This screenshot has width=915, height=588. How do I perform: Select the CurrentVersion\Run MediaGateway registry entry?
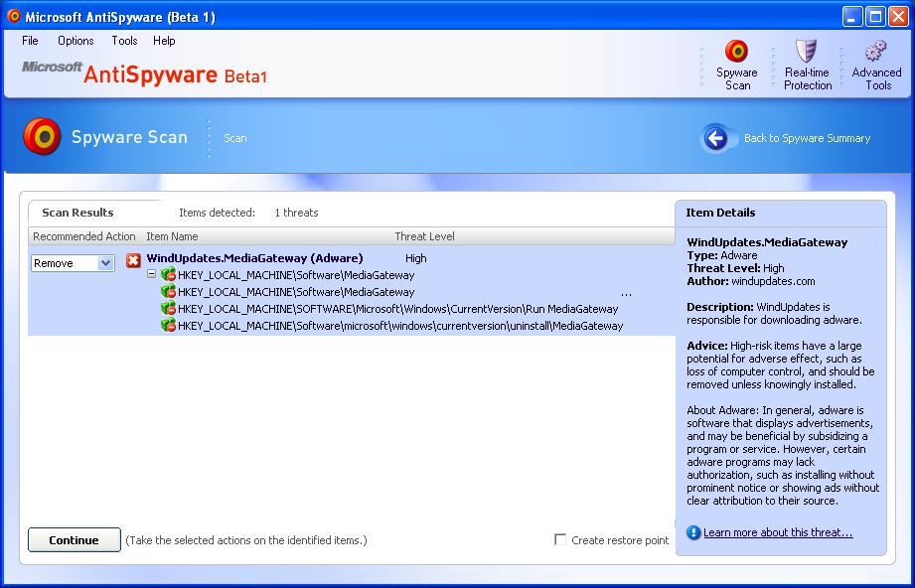pyautogui.click(x=398, y=309)
